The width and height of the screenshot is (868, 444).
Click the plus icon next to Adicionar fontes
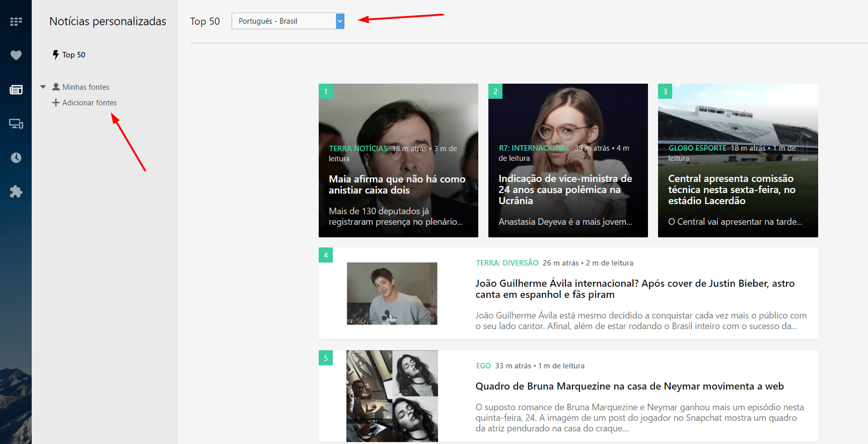(56, 102)
